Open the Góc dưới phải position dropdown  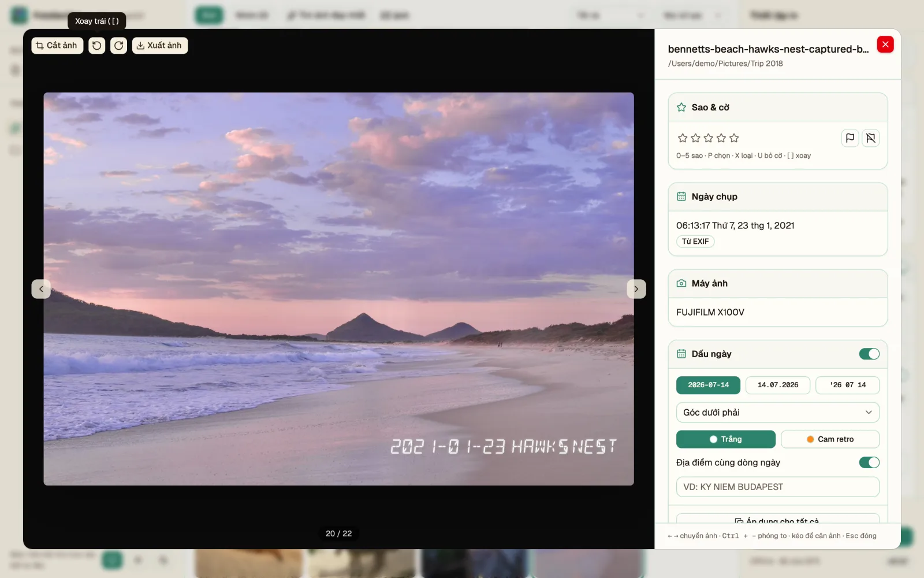tap(778, 413)
